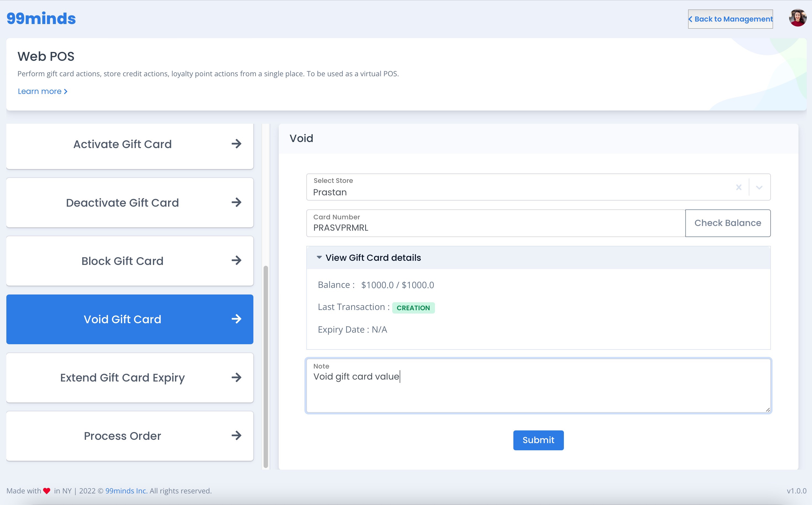Focus the Card Number input field
This screenshot has height=505, width=812.
tap(496, 223)
